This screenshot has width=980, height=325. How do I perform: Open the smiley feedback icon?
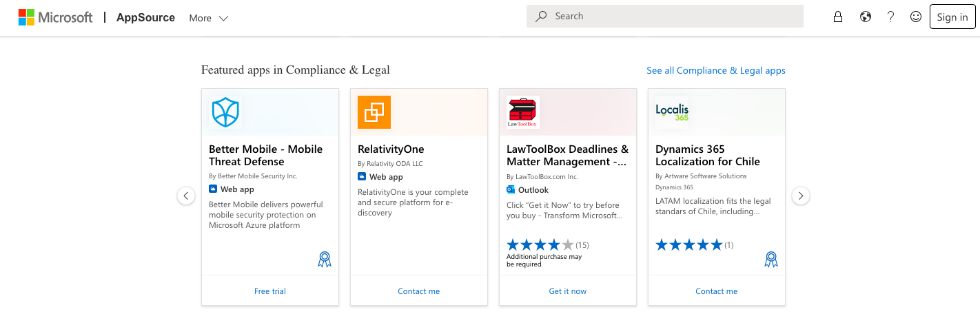tap(916, 17)
